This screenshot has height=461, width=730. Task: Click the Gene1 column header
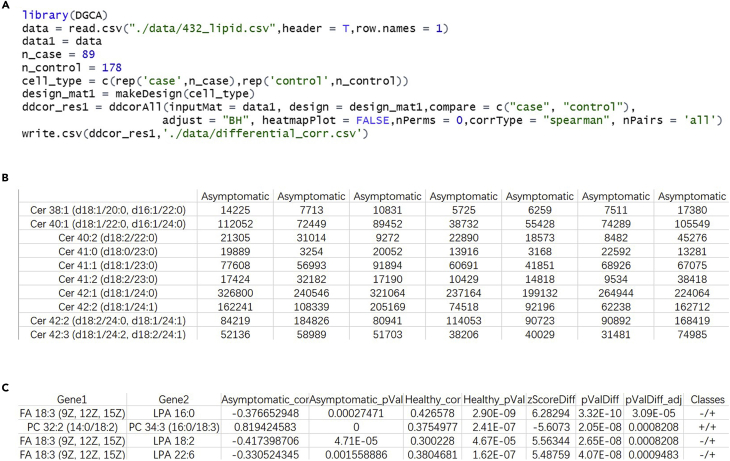pos(72,400)
